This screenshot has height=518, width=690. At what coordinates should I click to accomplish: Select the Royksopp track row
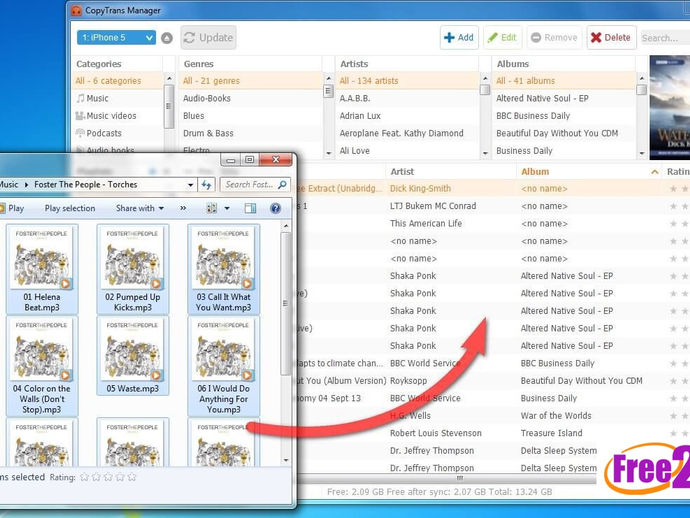492,381
